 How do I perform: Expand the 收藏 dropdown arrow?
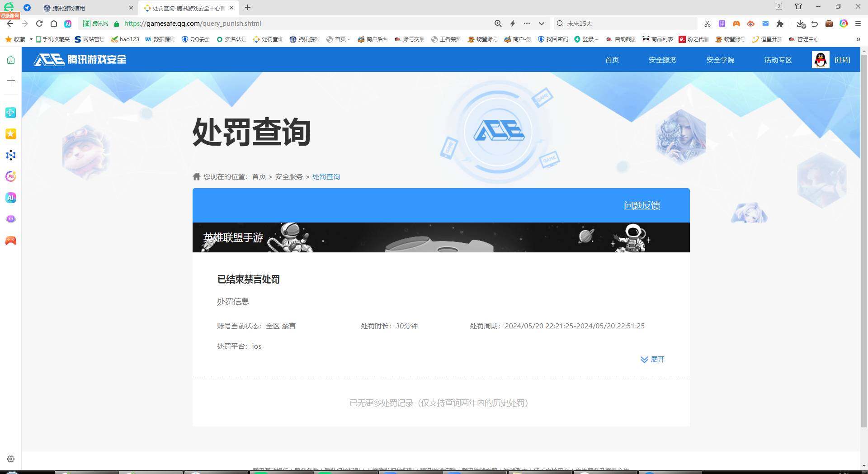[x=31, y=39]
